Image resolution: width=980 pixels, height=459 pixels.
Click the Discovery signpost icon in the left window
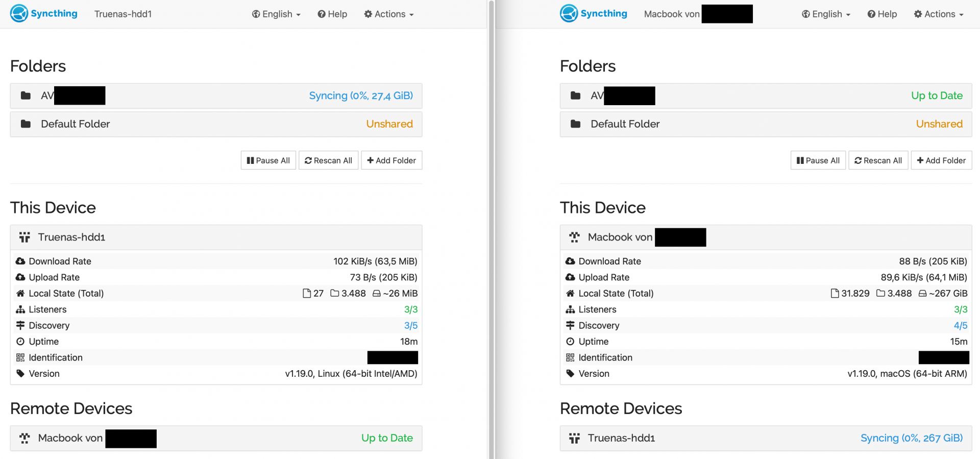pos(20,325)
